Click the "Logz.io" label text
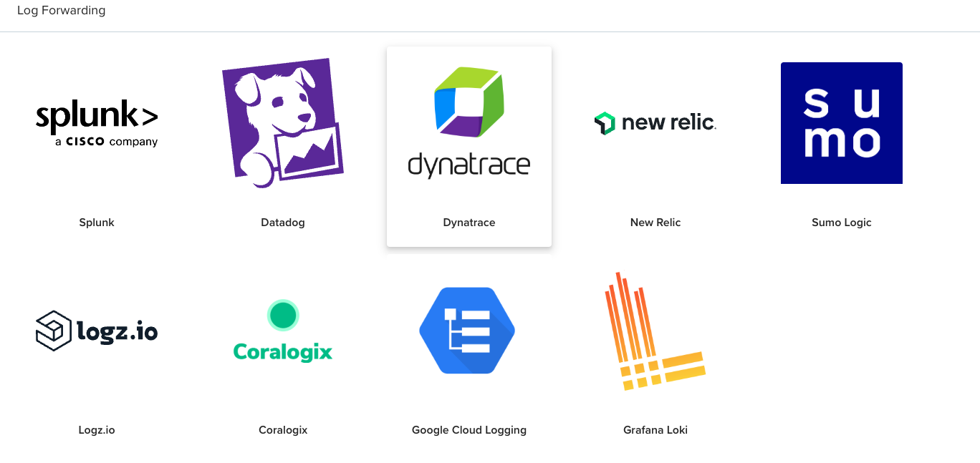980x463 pixels. click(97, 430)
